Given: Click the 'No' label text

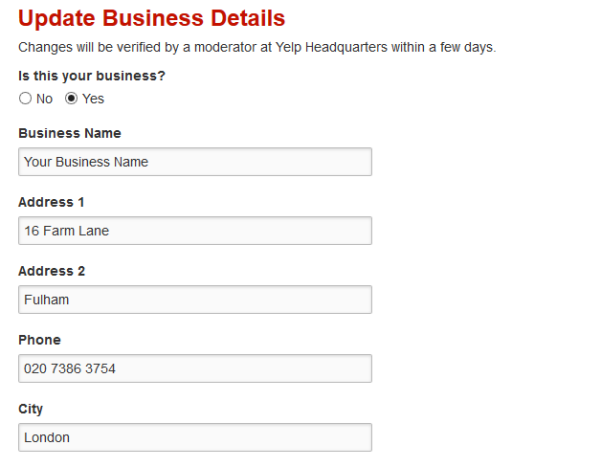Looking at the screenshot, I should (x=44, y=99).
